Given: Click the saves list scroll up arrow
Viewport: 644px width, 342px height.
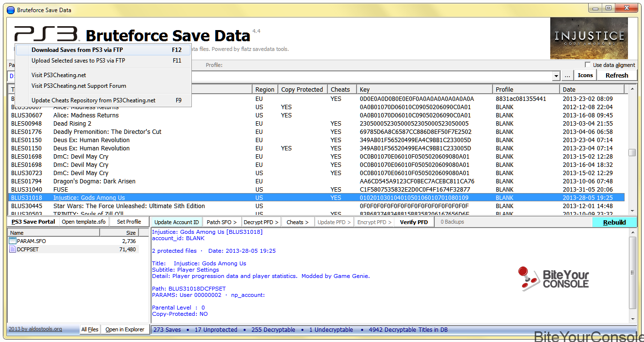Looking at the screenshot, I should (x=632, y=90).
